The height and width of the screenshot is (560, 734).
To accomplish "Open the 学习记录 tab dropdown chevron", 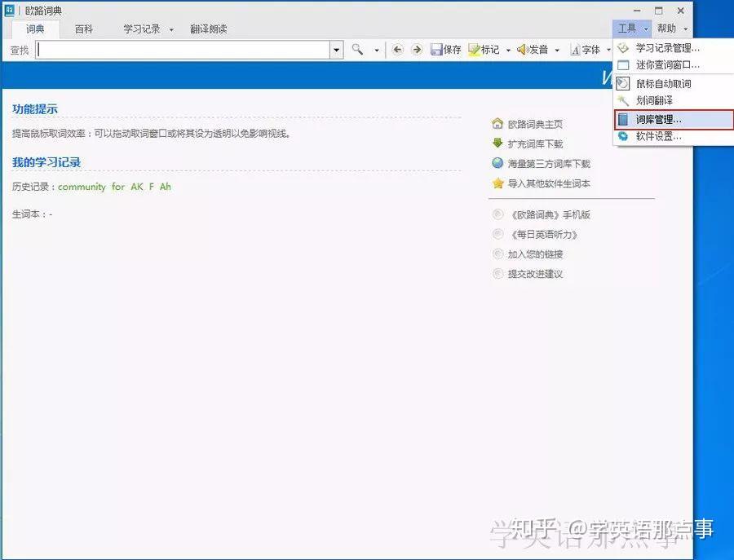I will point(171,27).
